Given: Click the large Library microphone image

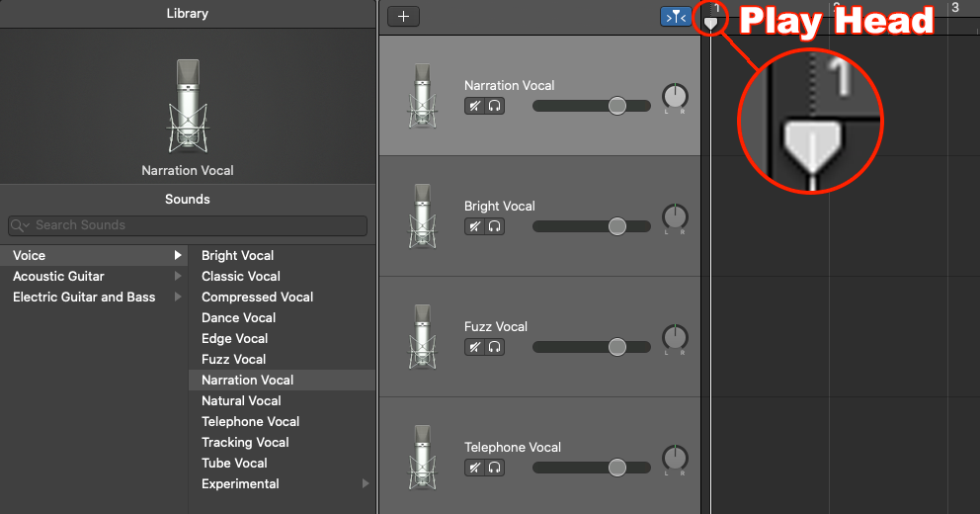Looking at the screenshot, I should click(188, 106).
